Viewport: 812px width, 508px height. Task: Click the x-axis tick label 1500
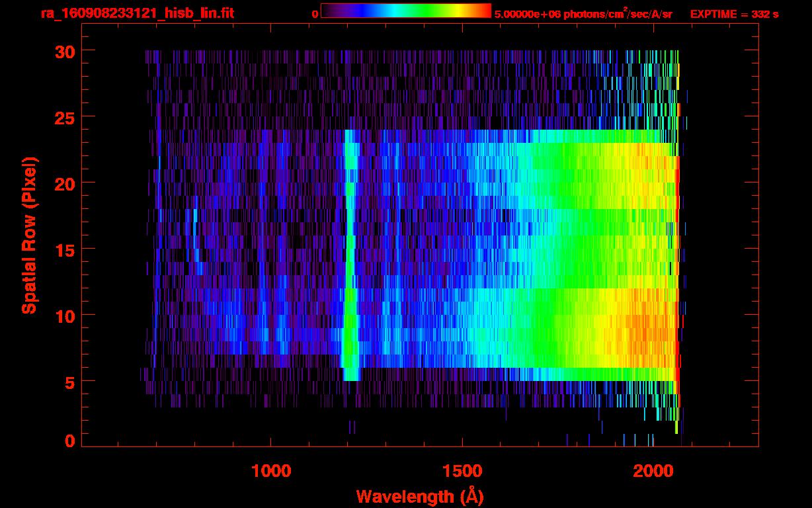(x=462, y=471)
